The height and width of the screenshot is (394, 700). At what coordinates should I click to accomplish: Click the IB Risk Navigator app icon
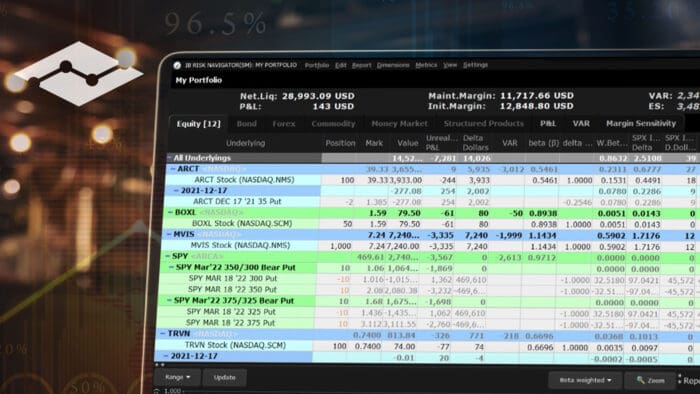click(x=177, y=65)
